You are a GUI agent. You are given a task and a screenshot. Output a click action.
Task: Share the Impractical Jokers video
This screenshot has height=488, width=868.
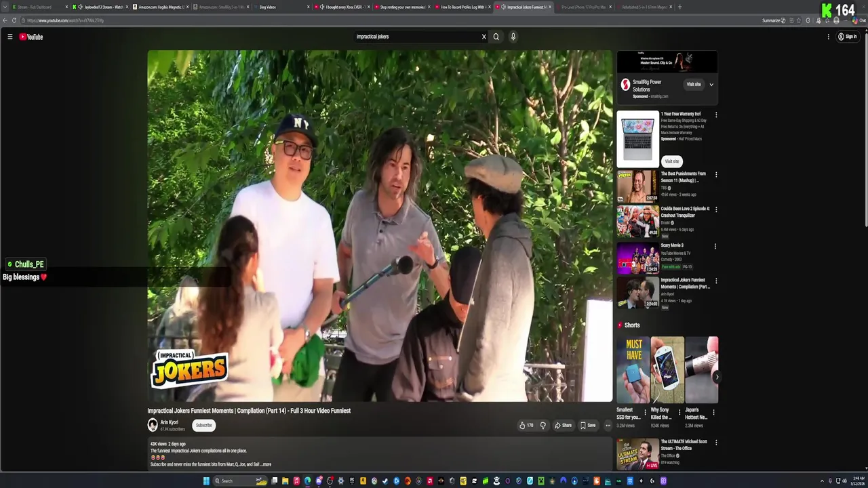click(563, 426)
